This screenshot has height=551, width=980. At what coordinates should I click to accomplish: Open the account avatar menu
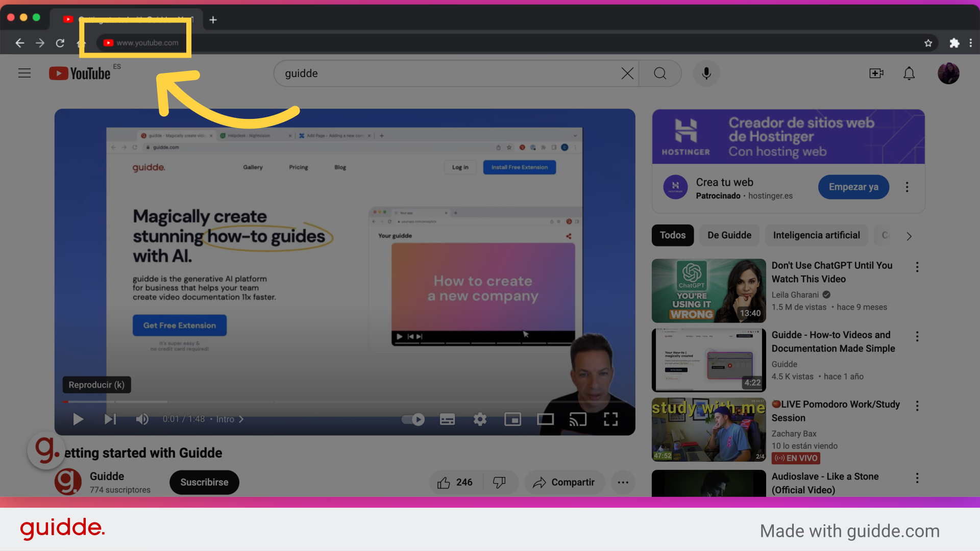[948, 73]
